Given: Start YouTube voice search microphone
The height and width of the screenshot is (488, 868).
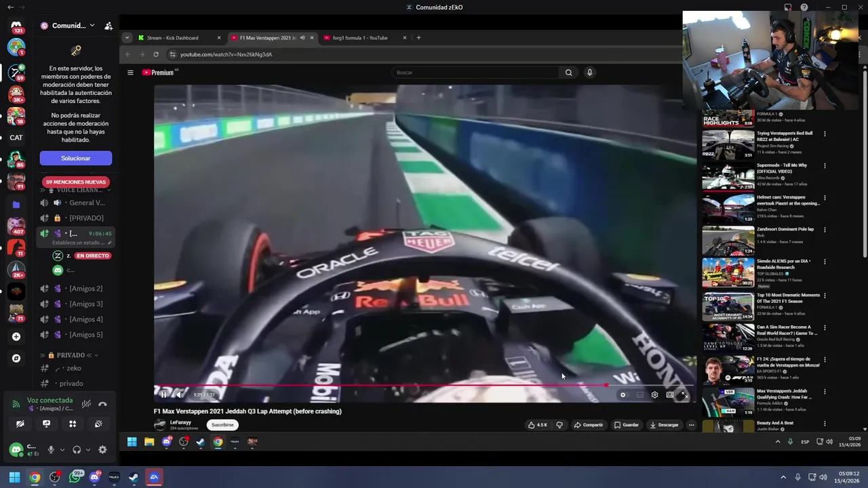Looking at the screenshot, I should pyautogui.click(x=589, y=73).
